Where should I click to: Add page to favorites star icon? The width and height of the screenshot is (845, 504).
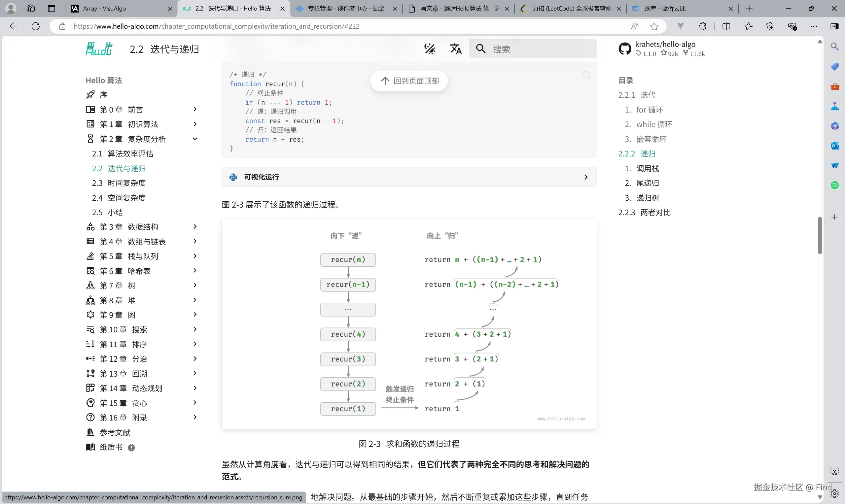click(x=654, y=26)
